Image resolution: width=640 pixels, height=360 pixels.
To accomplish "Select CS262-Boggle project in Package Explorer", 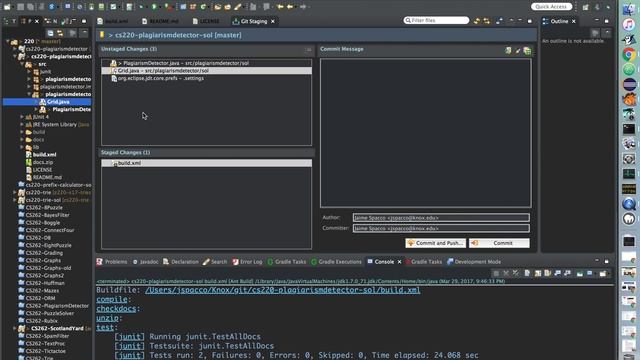I will click(42, 222).
